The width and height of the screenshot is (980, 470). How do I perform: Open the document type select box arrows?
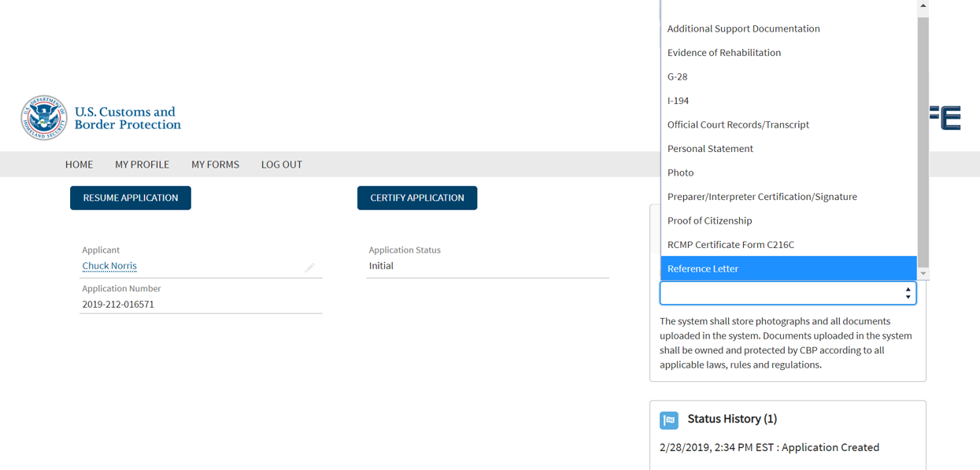click(x=908, y=293)
